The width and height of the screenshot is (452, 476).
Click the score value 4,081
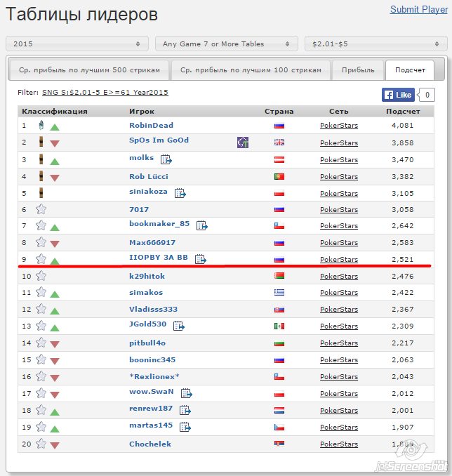[x=403, y=125]
